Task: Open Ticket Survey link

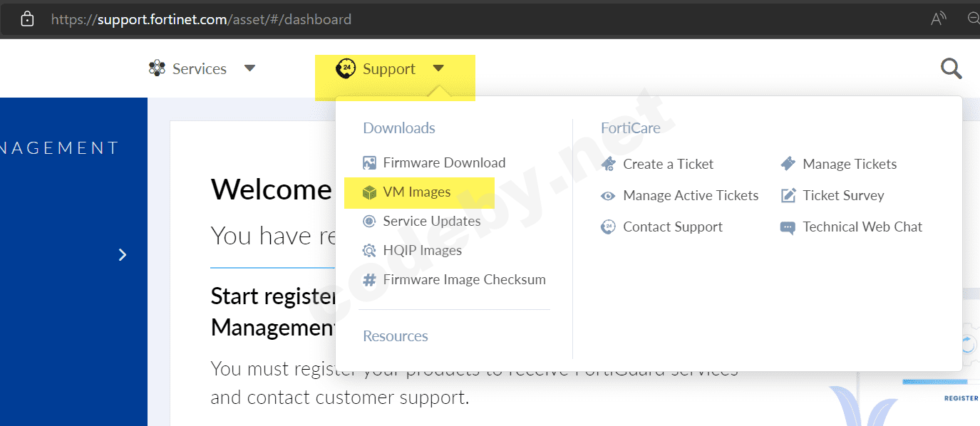Action: click(843, 196)
